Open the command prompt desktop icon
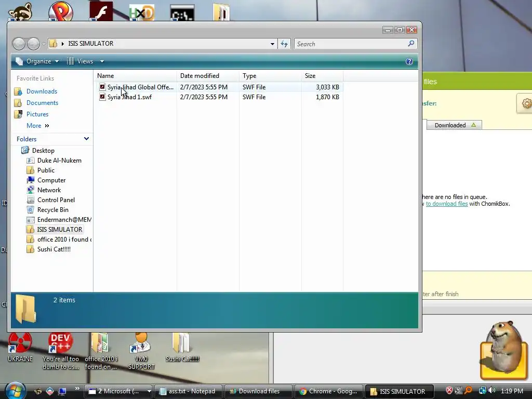 (x=182, y=12)
